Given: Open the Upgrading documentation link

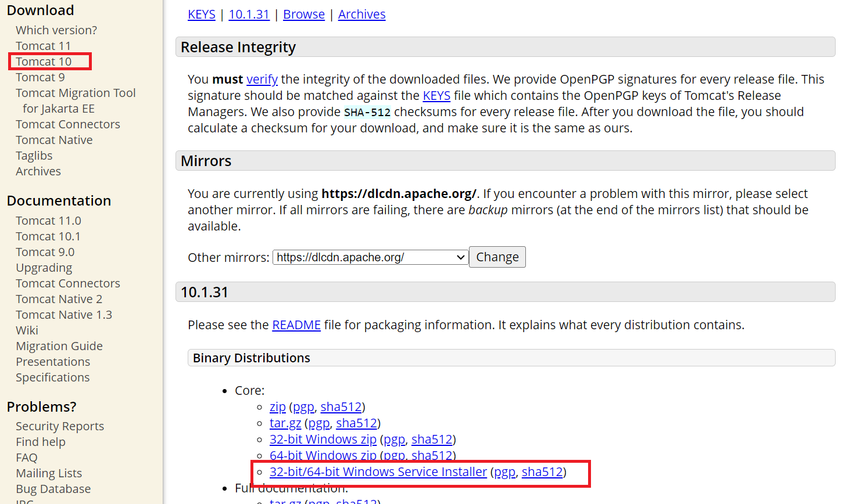Looking at the screenshot, I should [x=44, y=268].
